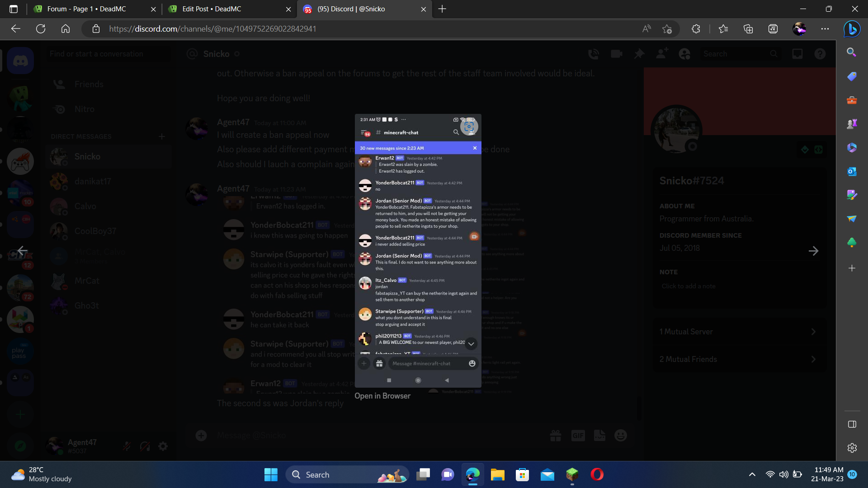Image resolution: width=868 pixels, height=488 pixels.
Task: Open the Nitro page
Action: [x=108, y=109]
